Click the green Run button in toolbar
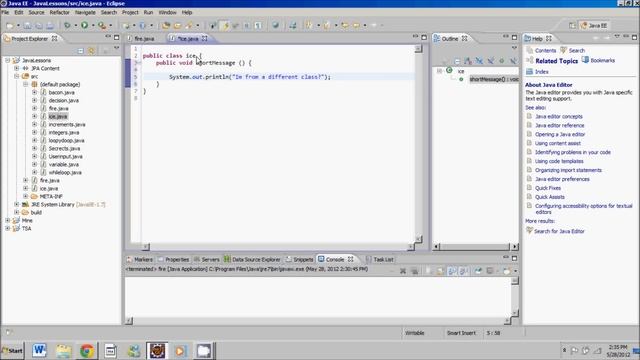 tap(84, 25)
